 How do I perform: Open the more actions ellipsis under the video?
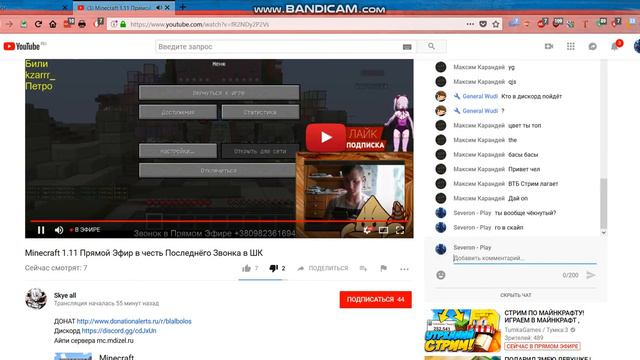point(404,269)
